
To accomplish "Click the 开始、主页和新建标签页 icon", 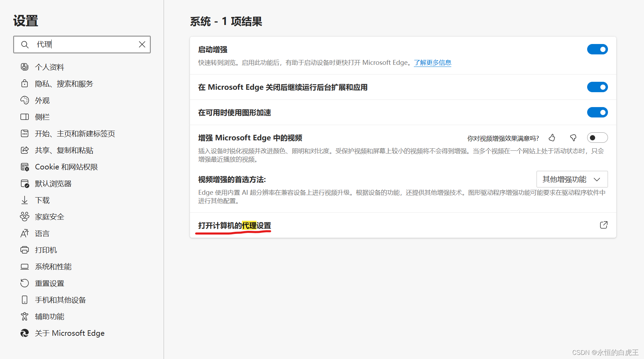I will pos(25,133).
